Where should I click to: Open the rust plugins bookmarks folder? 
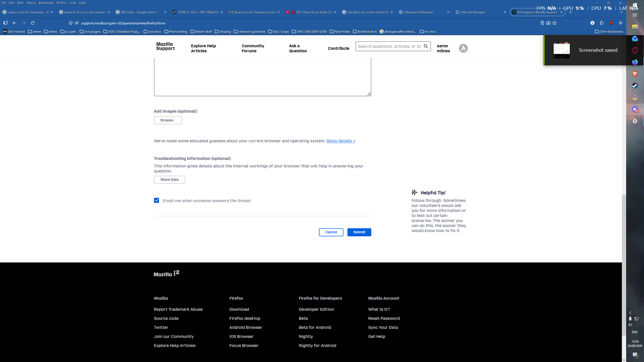(x=90, y=31)
